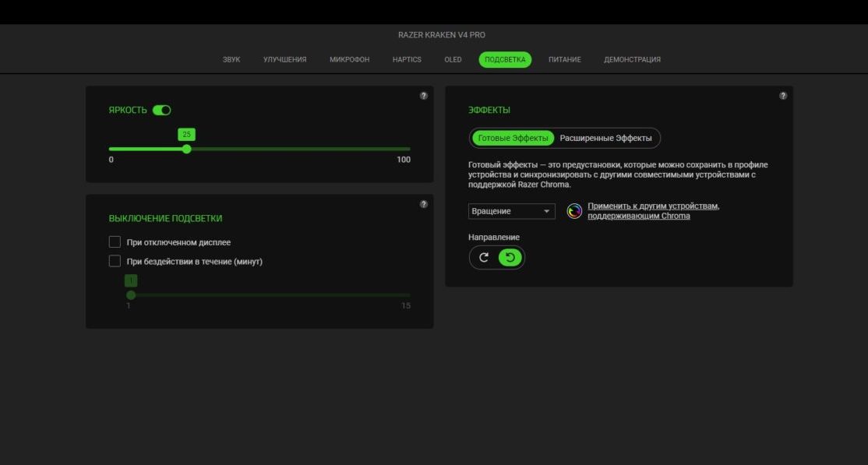Viewport: 868px width, 465px height.
Task: Select Готовые Эффекты mode
Action: pyautogui.click(x=513, y=139)
